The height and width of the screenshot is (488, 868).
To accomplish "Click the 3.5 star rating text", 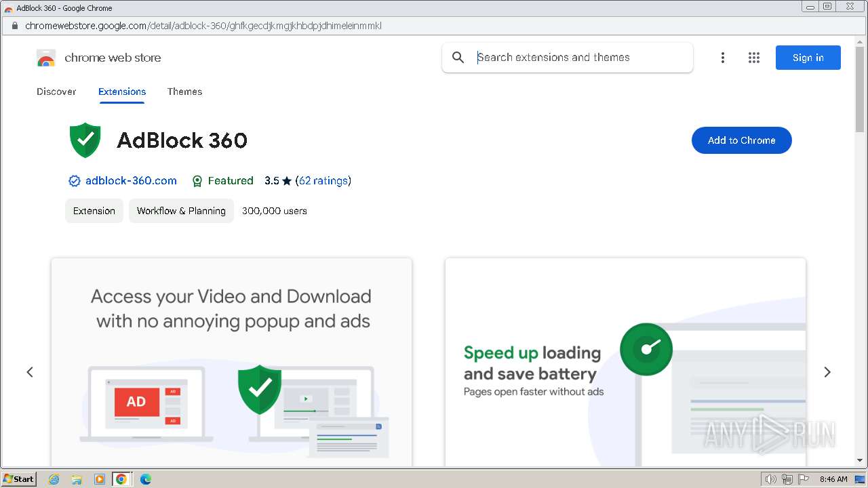I will 278,181.
